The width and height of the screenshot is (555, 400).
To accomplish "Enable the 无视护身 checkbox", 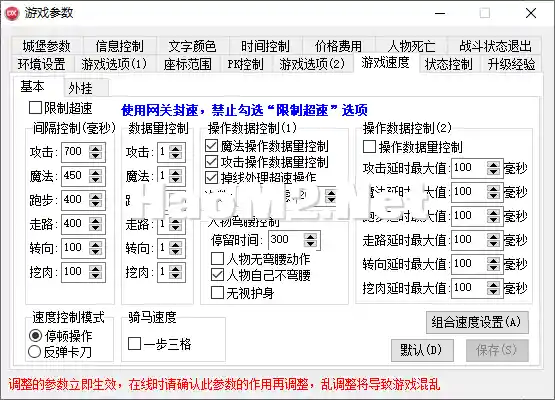I will pos(242,293).
